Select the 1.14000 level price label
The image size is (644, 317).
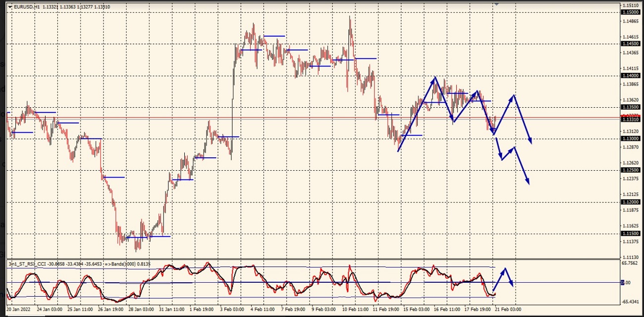click(x=630, y=75)
